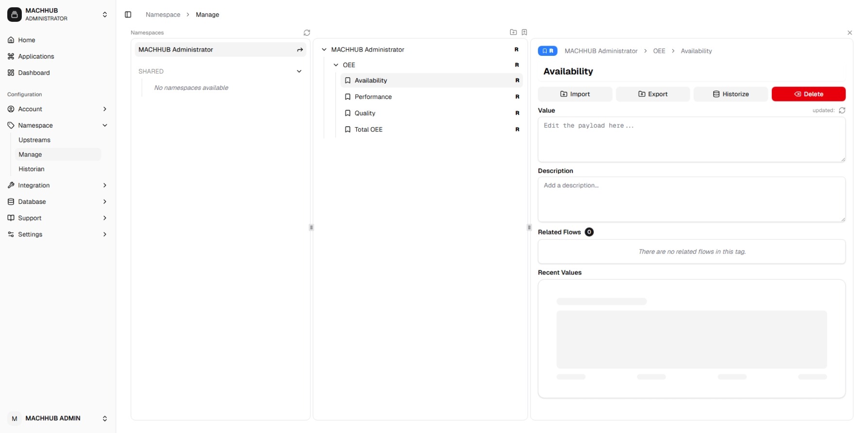The height and width of the screenshot is (433, 868).
Task: Close the tag detail panel
Action: coord(850,33)
